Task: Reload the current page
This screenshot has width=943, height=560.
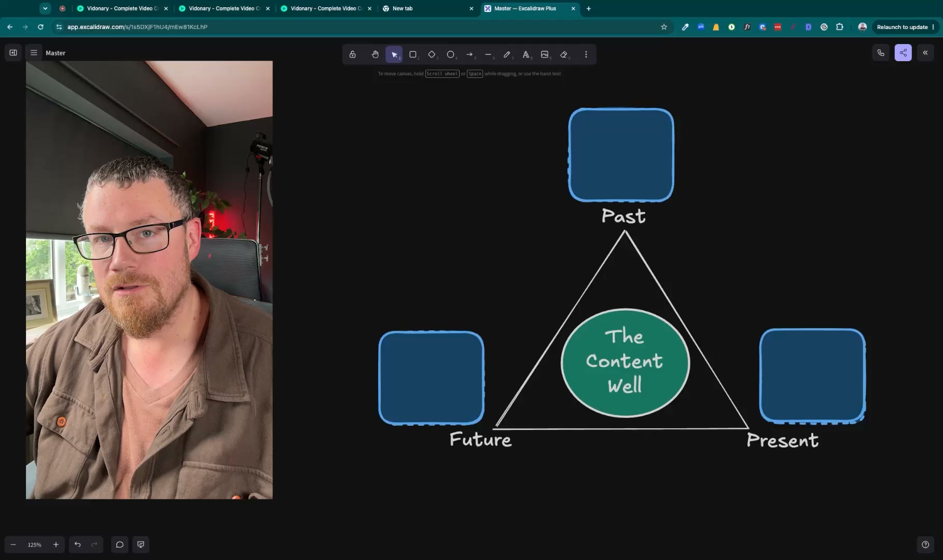Action: [40, 27]
